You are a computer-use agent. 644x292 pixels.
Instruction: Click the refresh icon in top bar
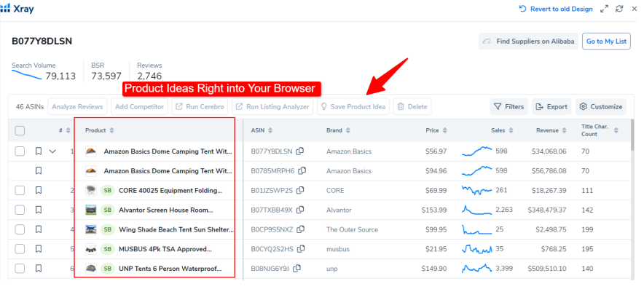click(x=619, y=9)
